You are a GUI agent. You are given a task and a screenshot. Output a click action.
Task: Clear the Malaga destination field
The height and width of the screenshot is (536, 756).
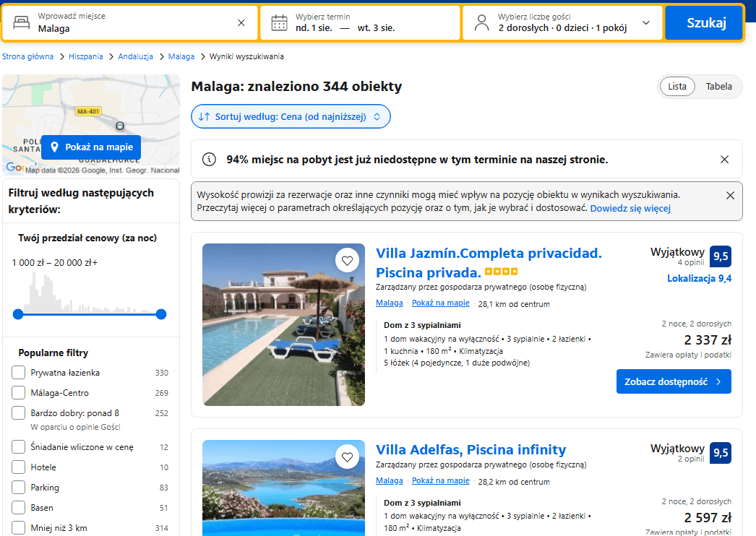241,22
